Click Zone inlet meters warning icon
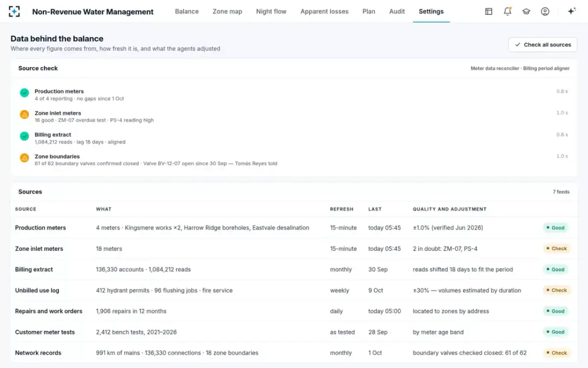Screen dimensions: 588x368 [x=24, y=114]
